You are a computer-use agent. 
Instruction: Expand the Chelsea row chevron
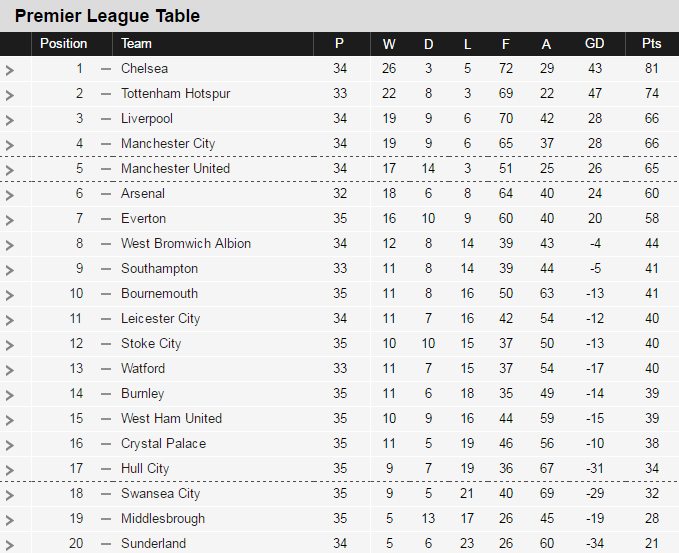point(10,70)
